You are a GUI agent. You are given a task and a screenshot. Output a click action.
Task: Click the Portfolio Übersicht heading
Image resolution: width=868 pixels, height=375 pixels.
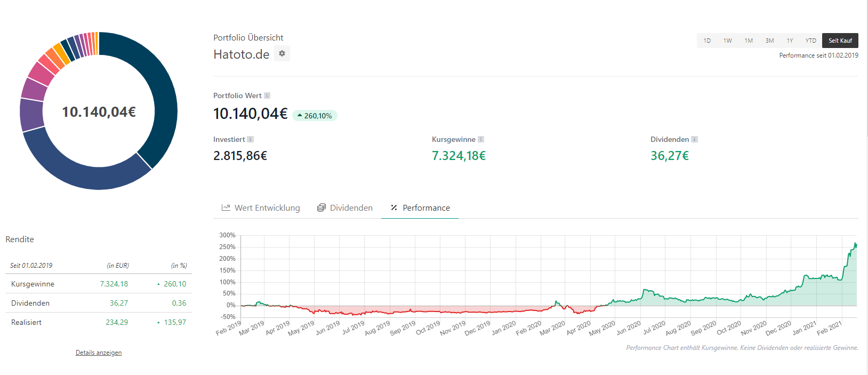(248, 37)
